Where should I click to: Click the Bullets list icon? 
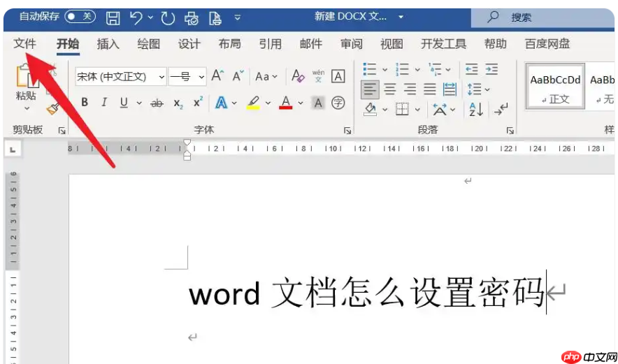370,69
